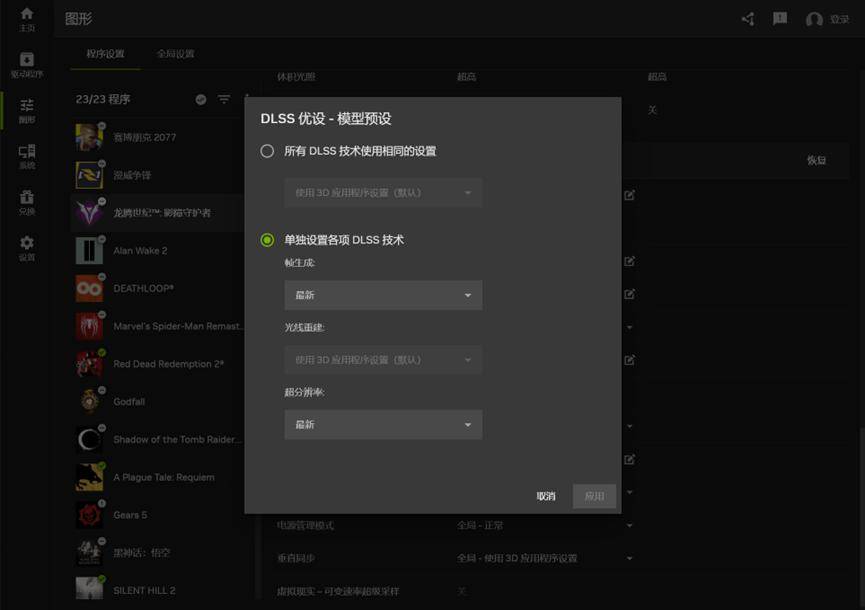865x610 pixels.
Task: Expand the 光线重建 dropdown
Action: 383,360
